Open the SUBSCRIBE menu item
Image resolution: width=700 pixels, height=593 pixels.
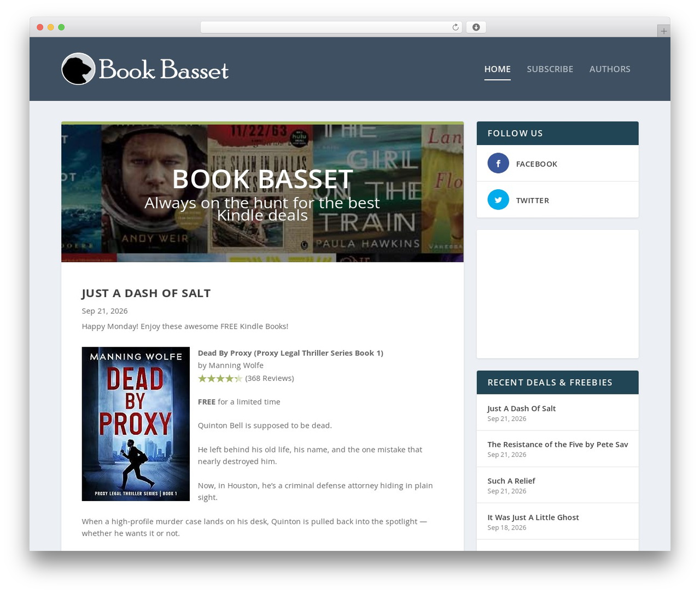(550, 69)
